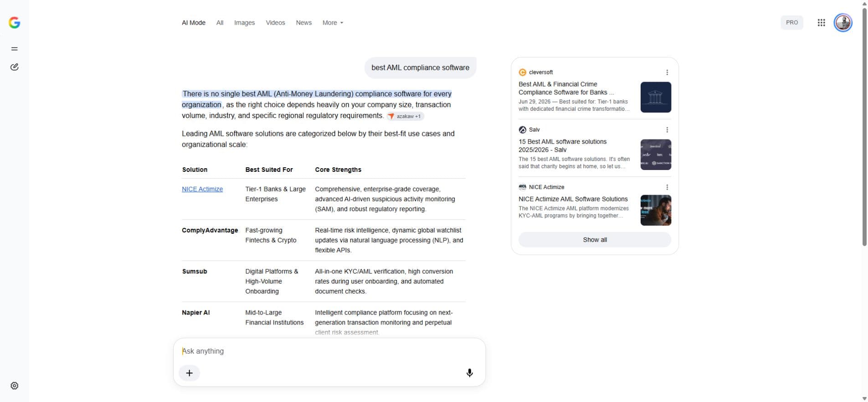Image resolution: width=868 pixels, height=402 pixels.
Task: Click the NICE Actimize article thumbnail
Action: tap(656, 210)
